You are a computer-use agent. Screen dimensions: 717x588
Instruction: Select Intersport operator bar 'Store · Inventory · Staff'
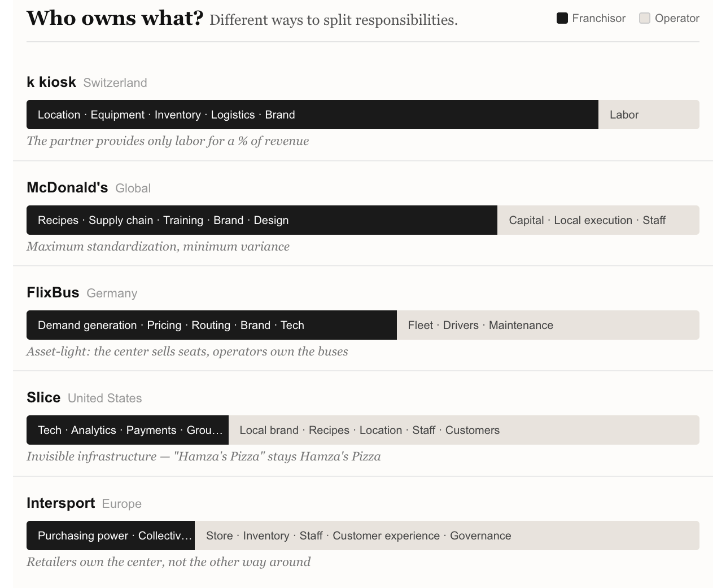(x=447, y=536)
